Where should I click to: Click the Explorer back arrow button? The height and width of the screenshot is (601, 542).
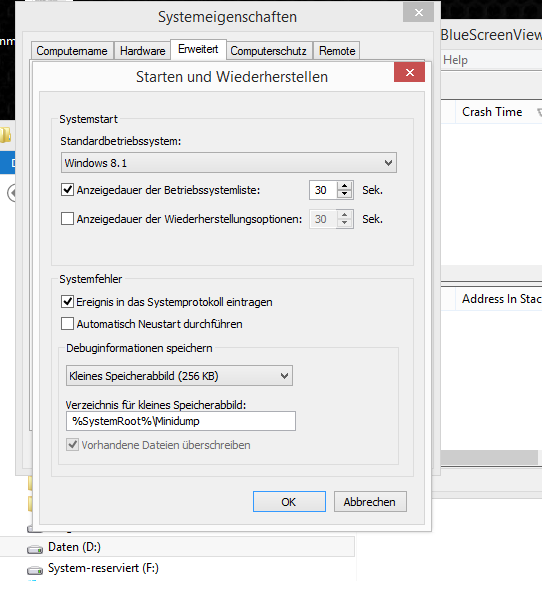(12, 193)
